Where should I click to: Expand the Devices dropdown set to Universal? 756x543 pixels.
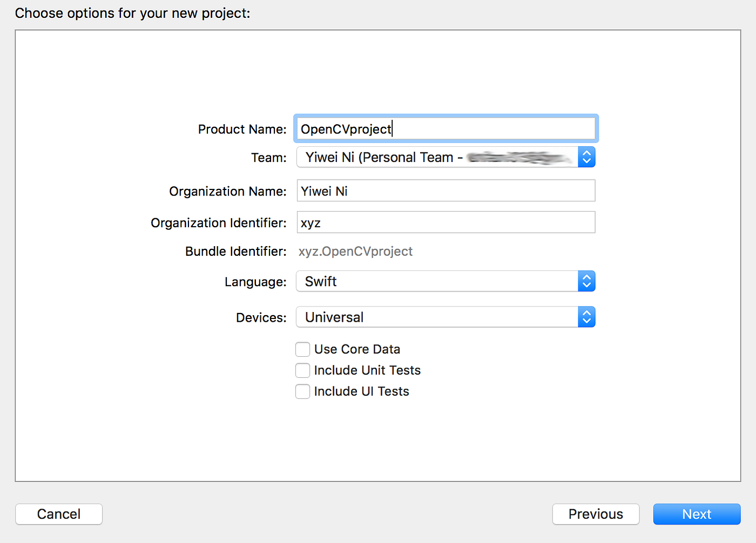click(x=437, y=317)
